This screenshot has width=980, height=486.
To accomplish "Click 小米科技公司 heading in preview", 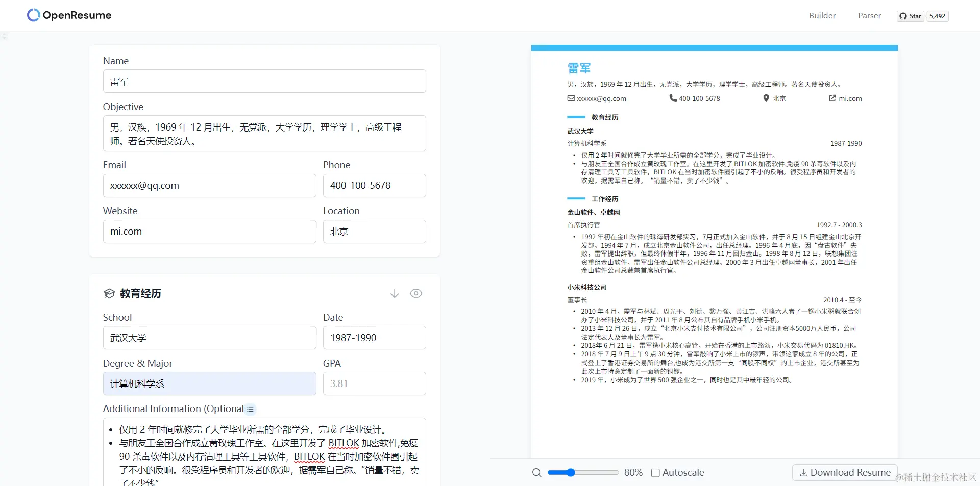I will [x=587, y=287].
